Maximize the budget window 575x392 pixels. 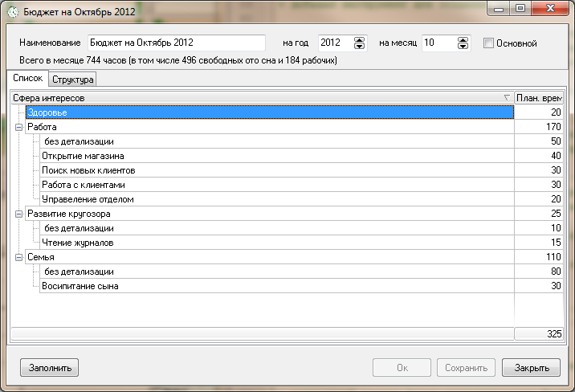(x=520, y=9)
